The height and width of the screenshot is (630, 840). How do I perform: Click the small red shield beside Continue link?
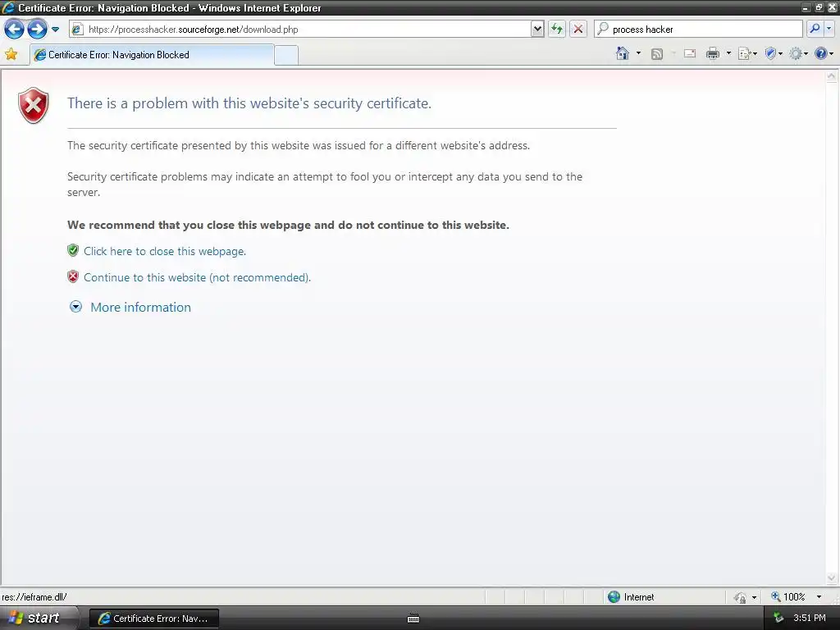(73, 276)
